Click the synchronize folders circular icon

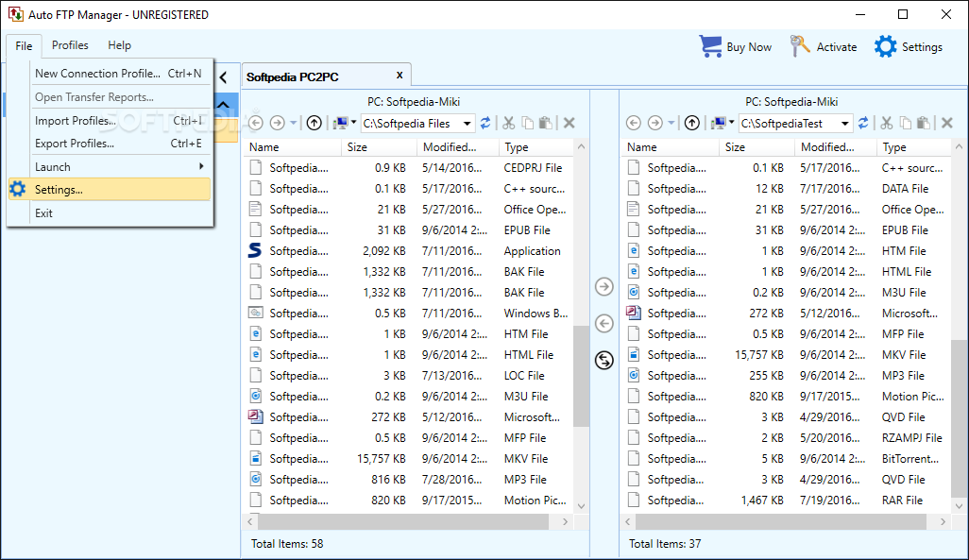(603, 360)
